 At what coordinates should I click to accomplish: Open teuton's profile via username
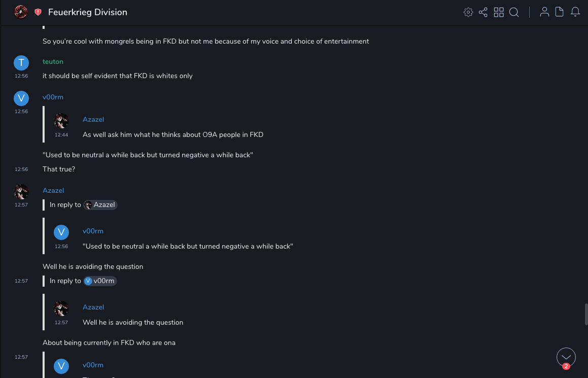pyautogui.click(x=53, y=61)
